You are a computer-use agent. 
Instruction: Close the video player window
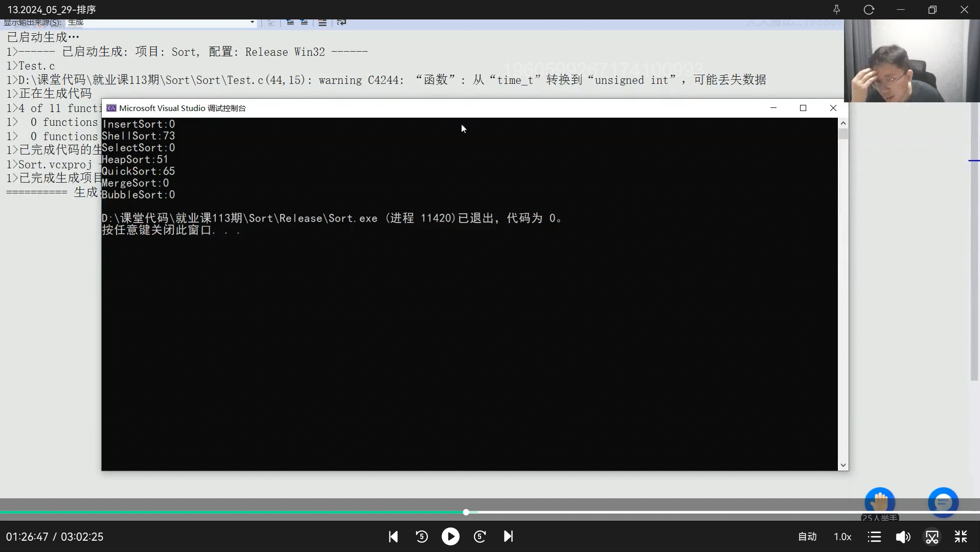[964, 10]
